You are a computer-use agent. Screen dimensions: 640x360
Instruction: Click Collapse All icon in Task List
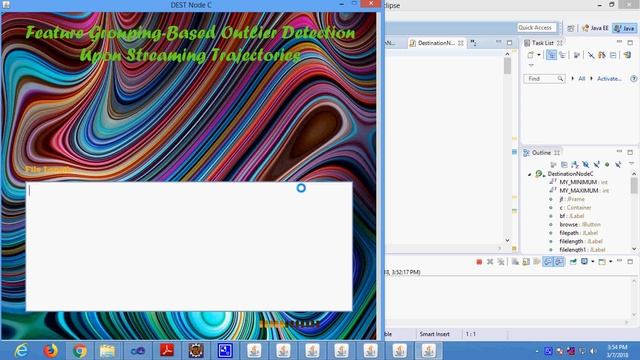pos(613,55)
